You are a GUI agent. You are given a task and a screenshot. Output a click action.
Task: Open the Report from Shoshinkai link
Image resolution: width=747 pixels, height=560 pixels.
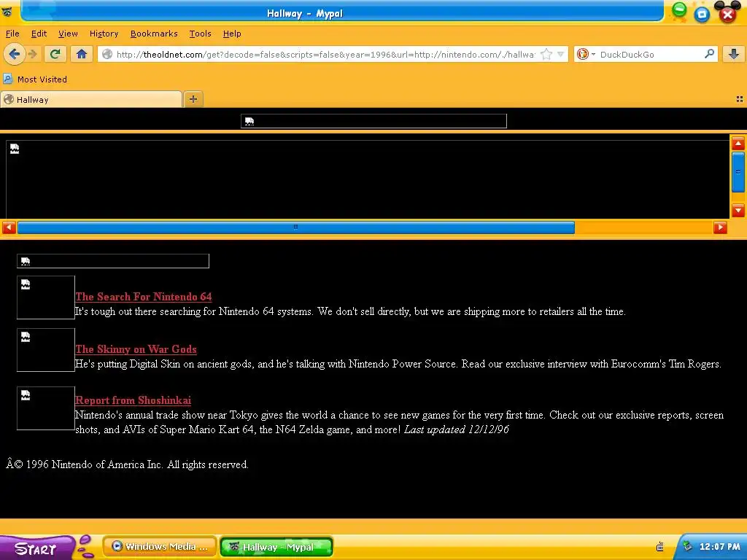tap(133, 400)
